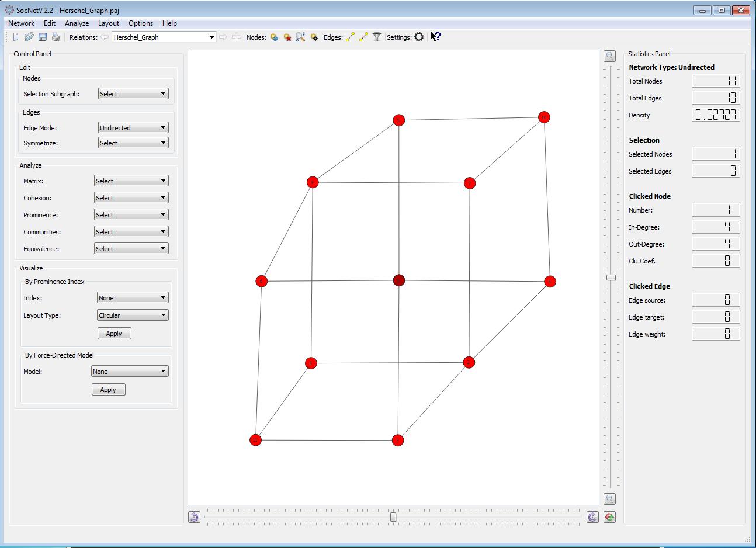The image size is (756, 548).
Task: Select node 5 in the graph
Action: click(398, 120)
